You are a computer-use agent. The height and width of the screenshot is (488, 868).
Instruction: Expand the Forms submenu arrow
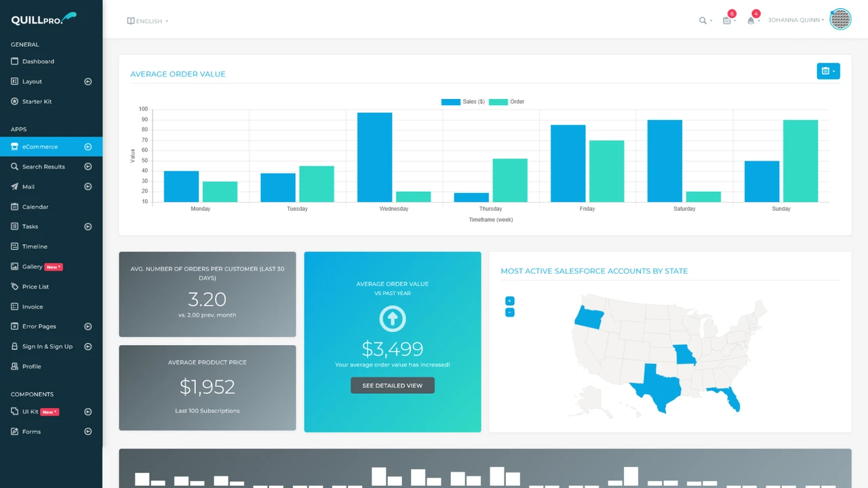click(87, 432)
